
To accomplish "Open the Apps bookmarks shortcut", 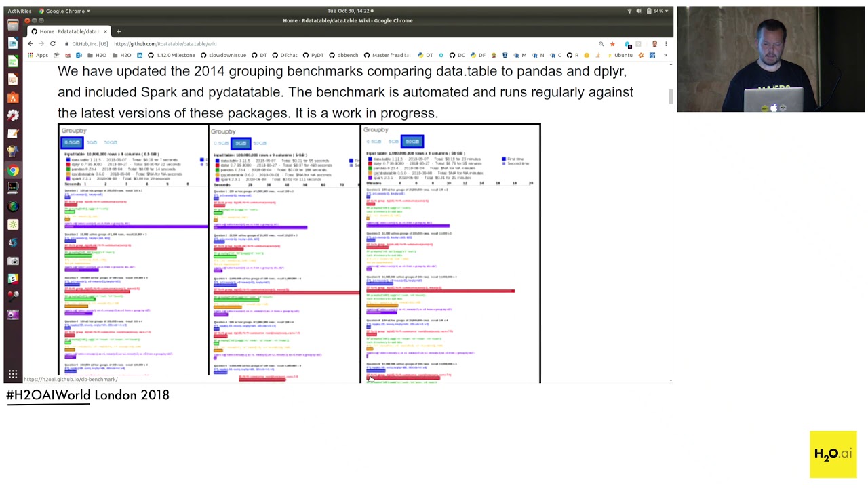I will [x=37, y=55].
